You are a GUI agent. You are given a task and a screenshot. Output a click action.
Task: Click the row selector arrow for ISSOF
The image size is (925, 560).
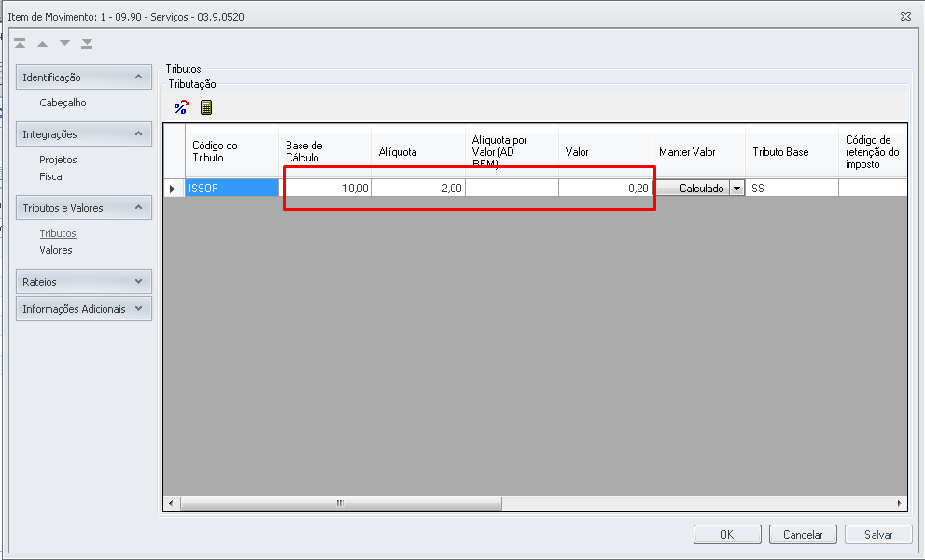point(174,189)
